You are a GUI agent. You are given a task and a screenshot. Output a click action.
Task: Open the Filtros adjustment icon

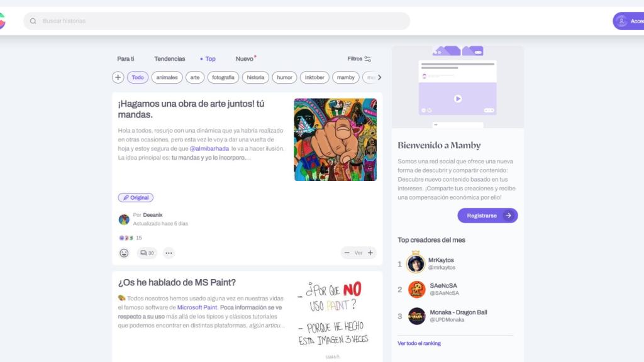point(367,58)
